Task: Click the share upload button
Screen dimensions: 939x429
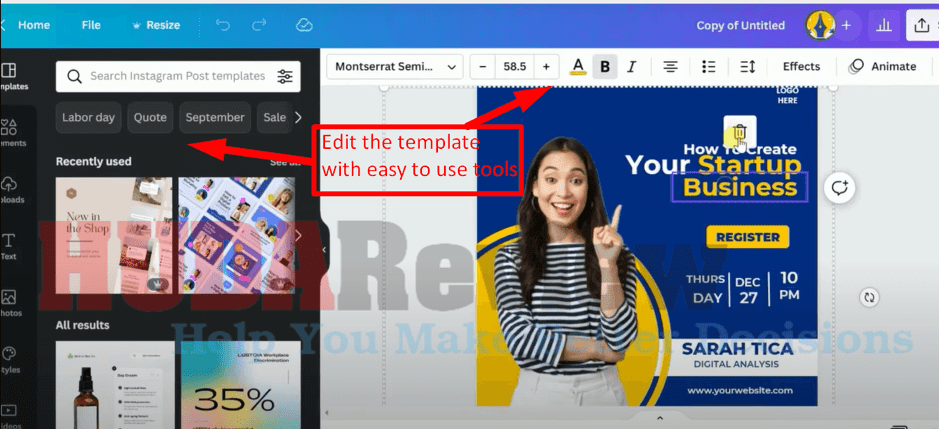Action: click(x=922, y=25)
